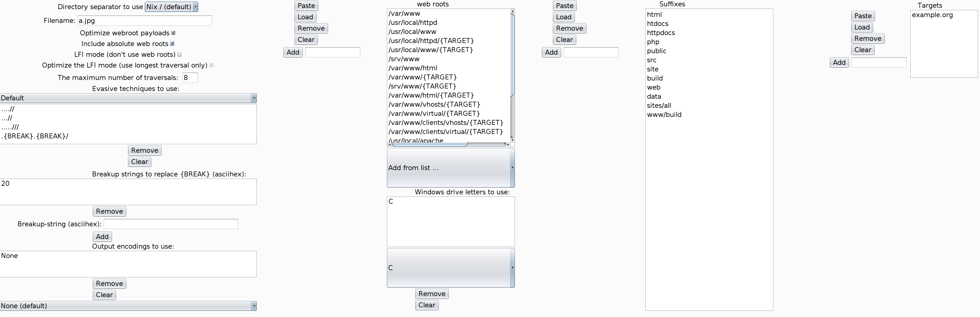Expand Evasive techniques Default dropdown
Screen dimensions: 980x317
click(128, 98)
